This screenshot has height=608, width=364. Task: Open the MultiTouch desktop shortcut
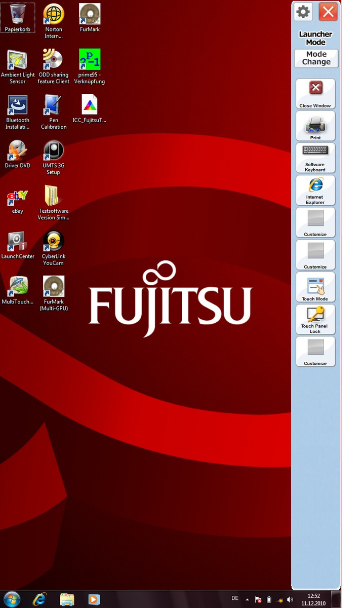18,290
